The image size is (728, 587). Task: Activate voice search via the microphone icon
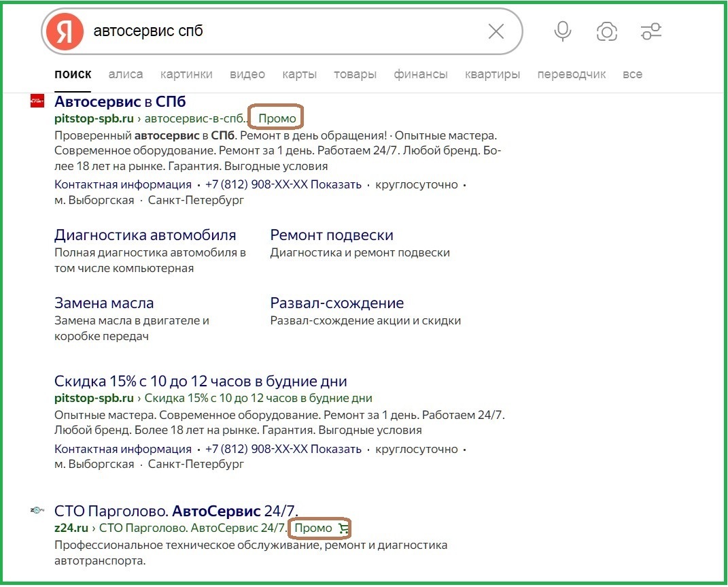click(561, 31)
